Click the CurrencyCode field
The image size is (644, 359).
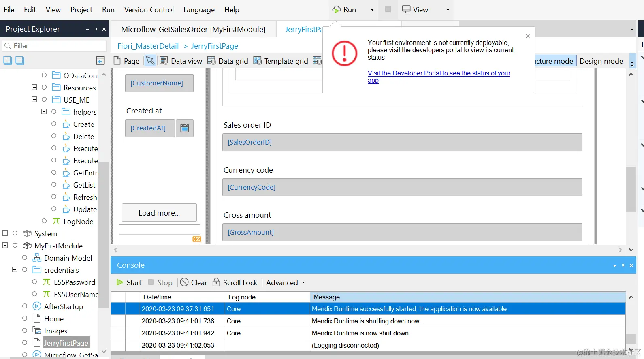pyautogui.click(x=402, y=187)
